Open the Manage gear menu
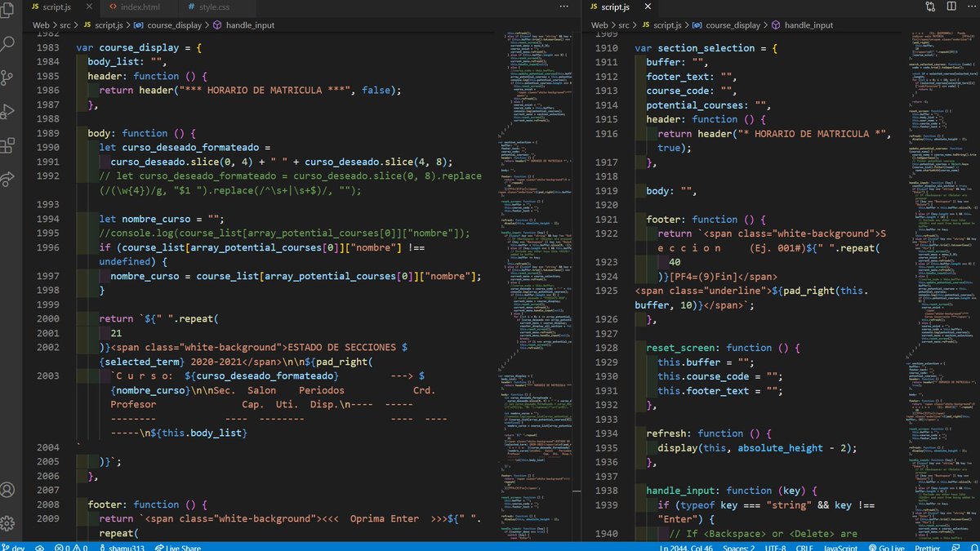Screen dimensions: 980x551 click(7, 523)
